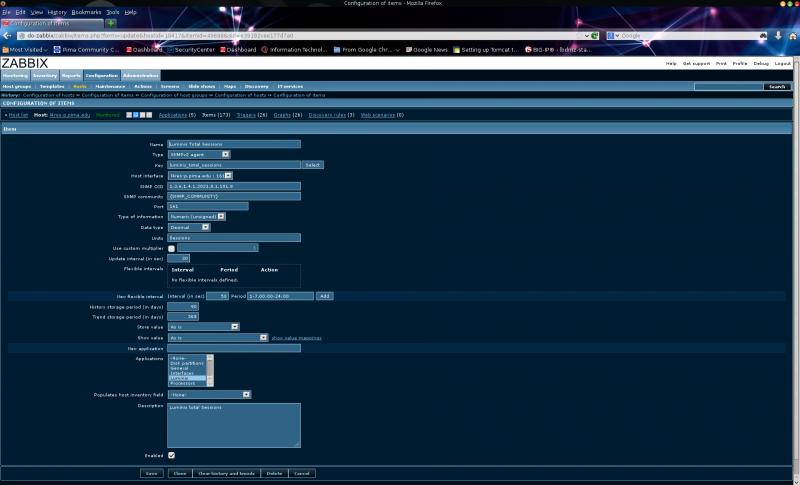800x485 pixels.
Task: Open the Edit menu
Action: (x=20, y=12)
